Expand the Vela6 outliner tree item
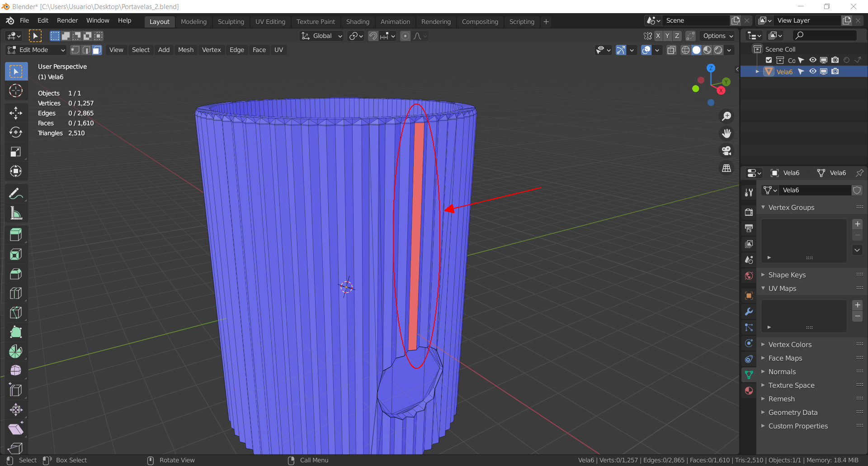This screenshot has width=868, height=466. coord(757,71)
